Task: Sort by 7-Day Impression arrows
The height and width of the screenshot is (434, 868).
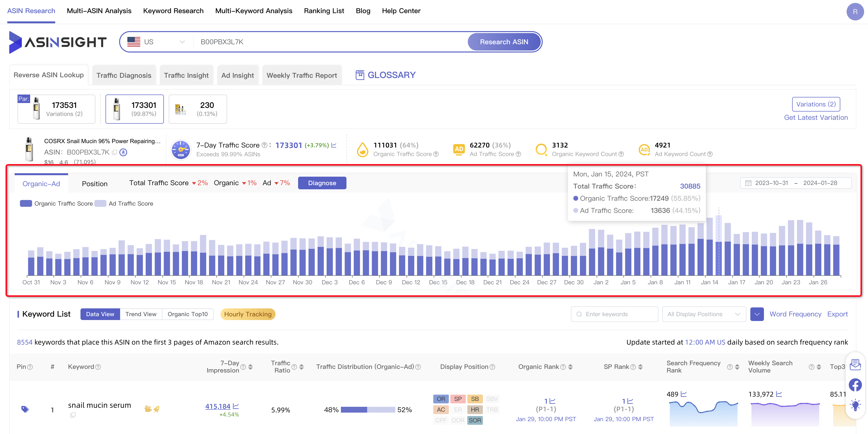Action: click(250, 367)
